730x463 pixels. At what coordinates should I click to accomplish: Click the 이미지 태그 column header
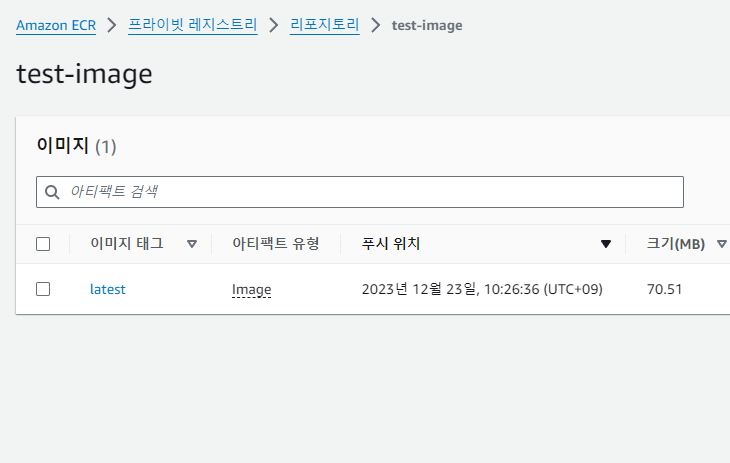point(127,244)
